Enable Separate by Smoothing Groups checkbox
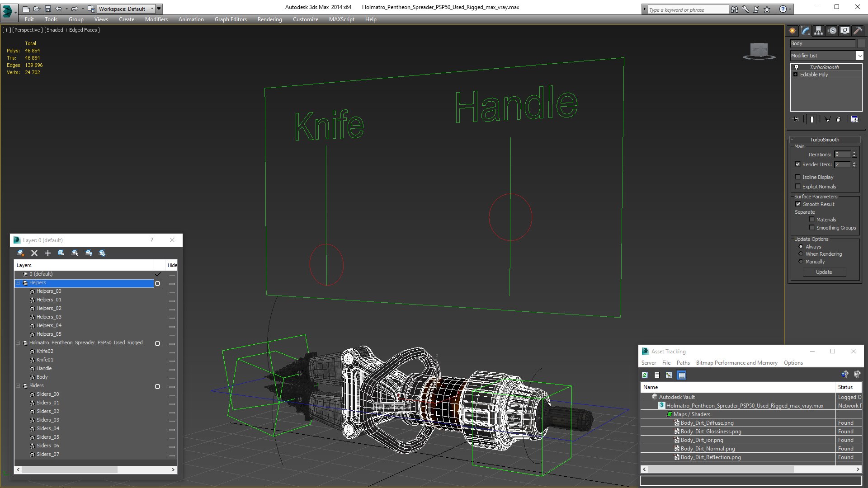868x488 pixels. pyautogui.click(x=812, y=228)
